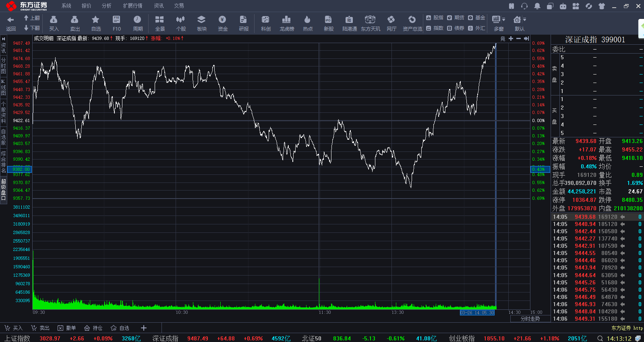Toggle the 竞 call auction display
The width and height of the screenshot is (644, 342).
click(x=503, y=39)
